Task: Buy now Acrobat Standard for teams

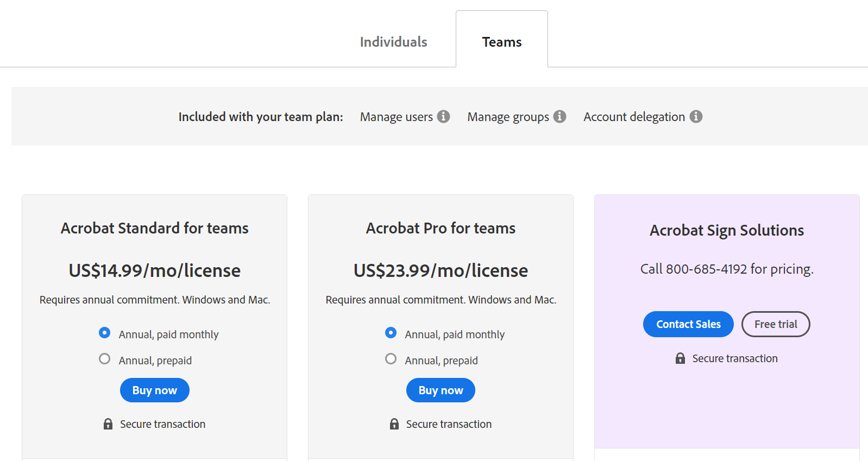Action: click(155, 390)
